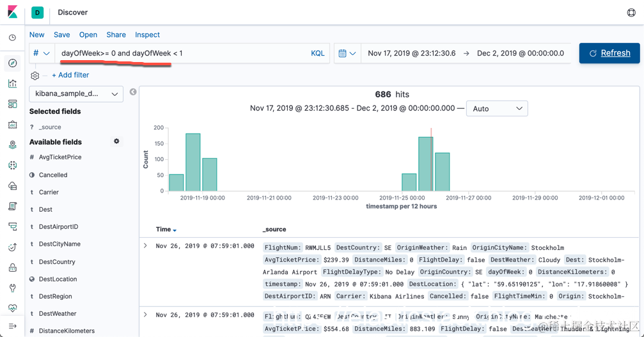The height and width of the screenshot is (337, 644).
Task: Open Visualize chart icon in sidebar
Action: (x=13, y=84)
